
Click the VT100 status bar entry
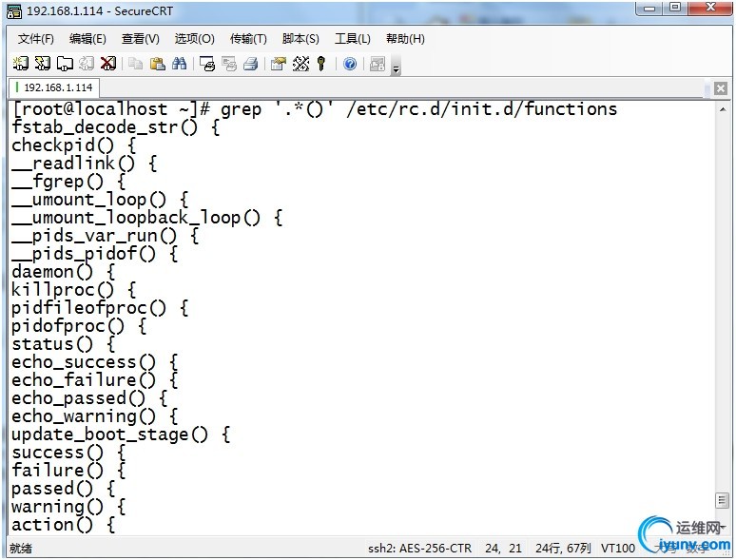coord(618,549)
